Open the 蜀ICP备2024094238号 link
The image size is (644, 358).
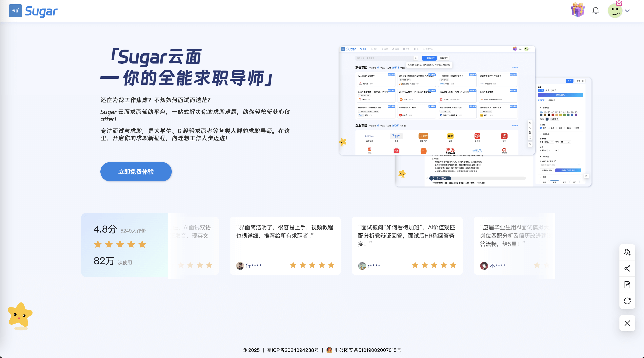[292, 350]
